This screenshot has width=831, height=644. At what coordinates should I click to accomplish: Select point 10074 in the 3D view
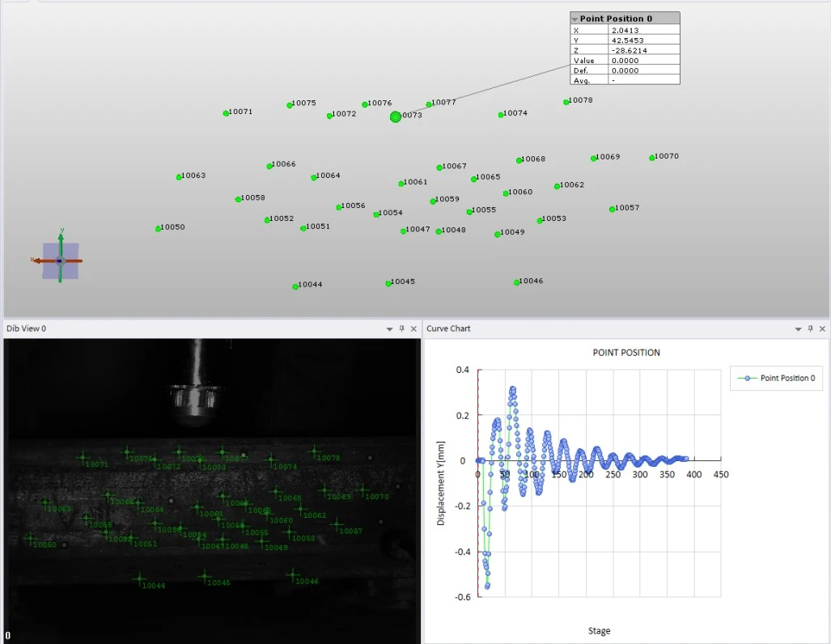(x=500, y=115)
